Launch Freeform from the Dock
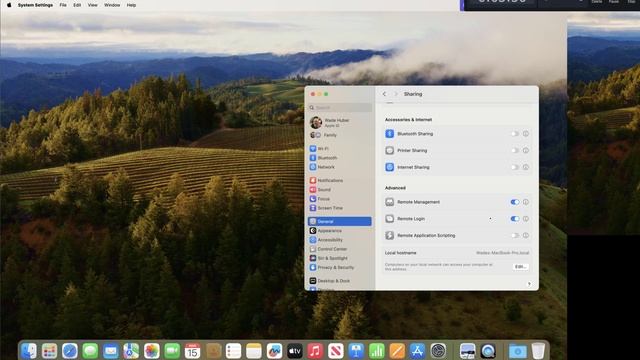 (274, 351)
